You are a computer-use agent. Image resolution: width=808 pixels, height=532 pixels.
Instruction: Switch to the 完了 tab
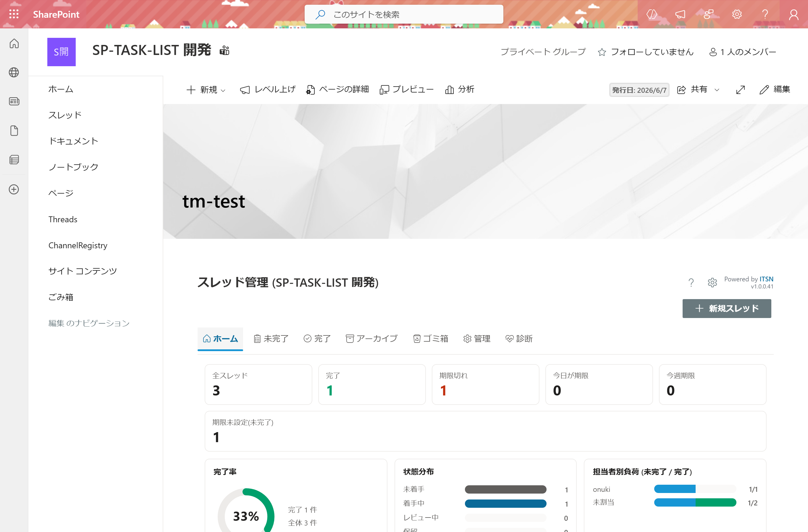pyautogui.click(x=317, y=339)
